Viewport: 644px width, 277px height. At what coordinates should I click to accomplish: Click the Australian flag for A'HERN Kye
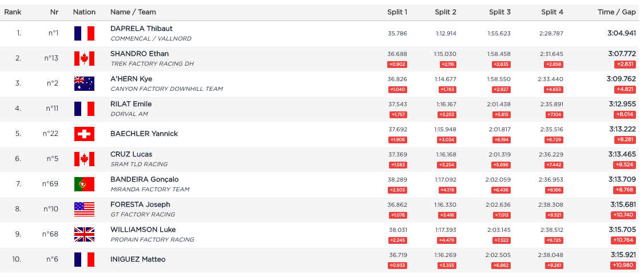84,83
